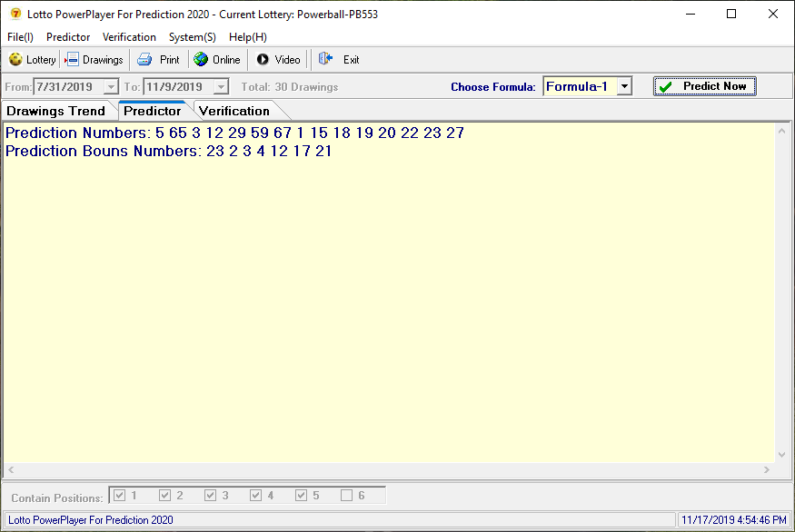
Task: Click the Print printer icon
Action: coord(144,59)
